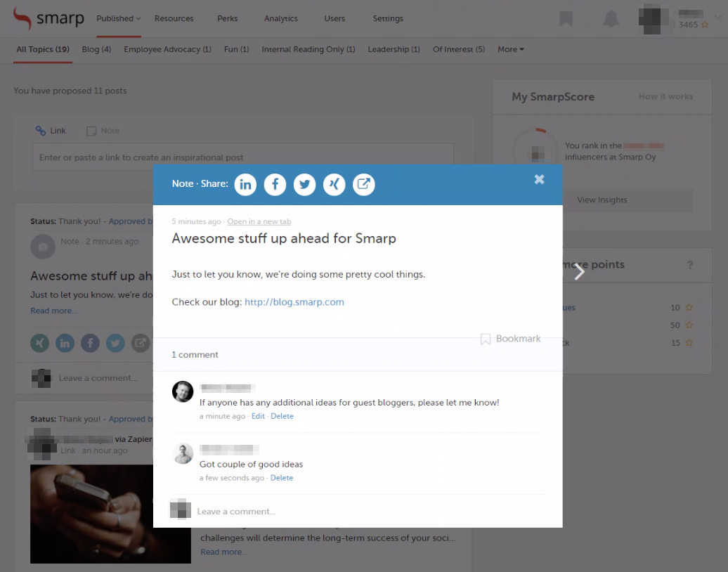Delete the 'Got couple of good ideas' comment
Viewport: 728px width, 572px height.
282,478
